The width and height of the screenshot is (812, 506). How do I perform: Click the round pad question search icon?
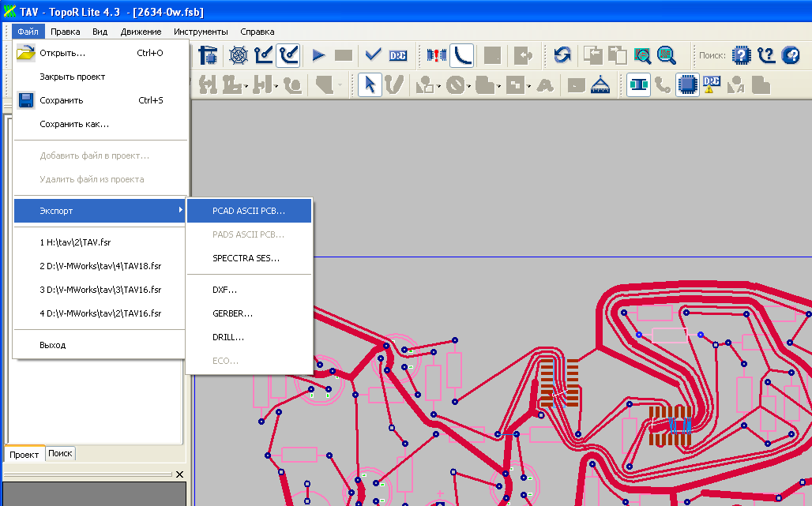(791, 54)
